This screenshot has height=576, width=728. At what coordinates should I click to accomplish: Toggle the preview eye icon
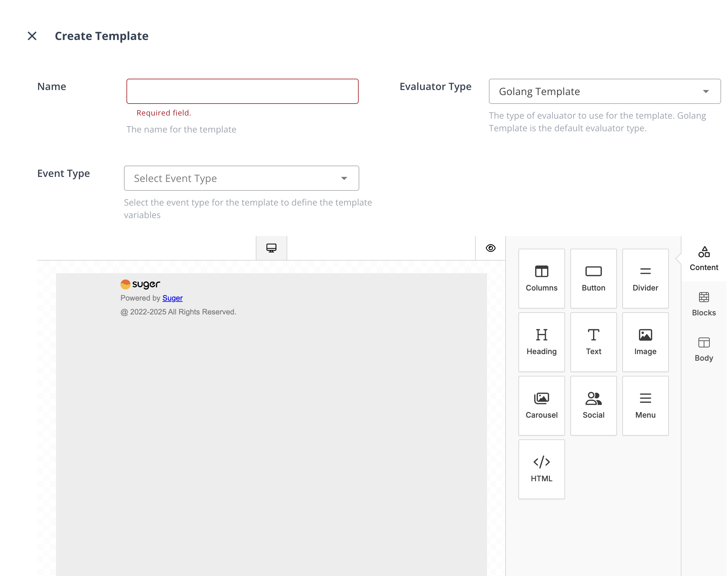pyautogui.click(x=490, y=248)
